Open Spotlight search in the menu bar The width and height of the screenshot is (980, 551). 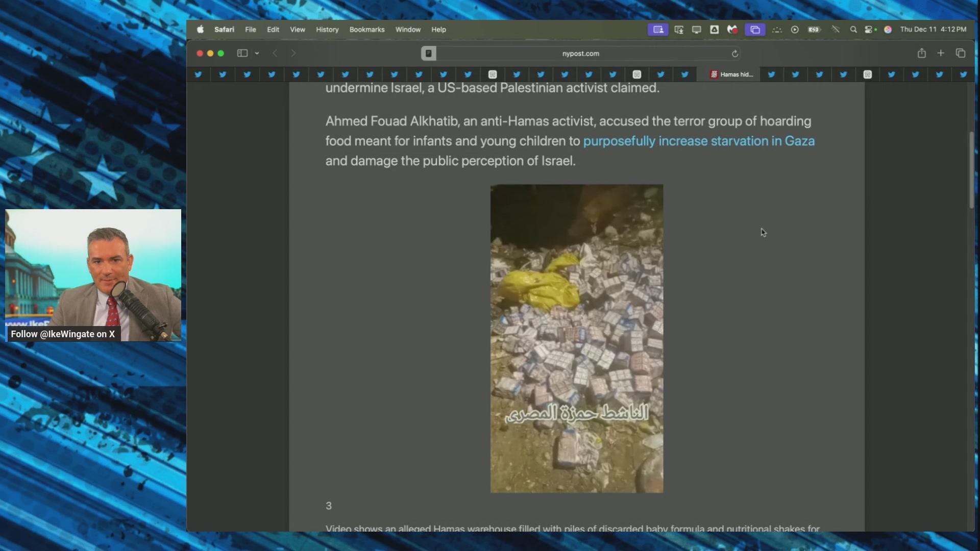(x=853, y=30)
